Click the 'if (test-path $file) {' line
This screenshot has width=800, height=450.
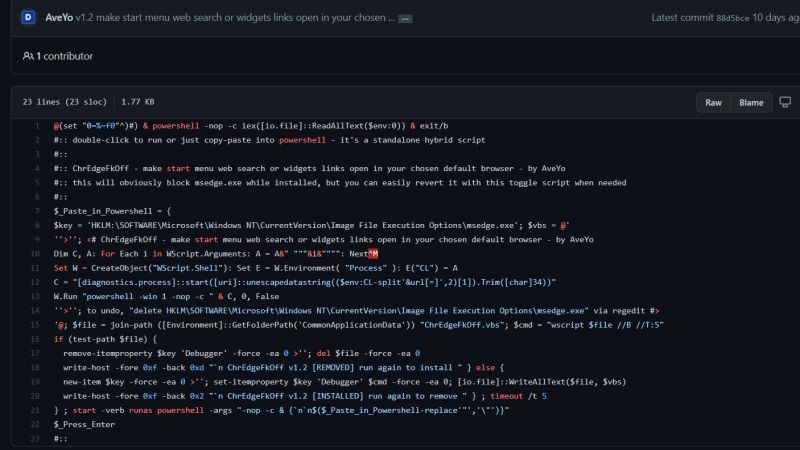(105, 339)
